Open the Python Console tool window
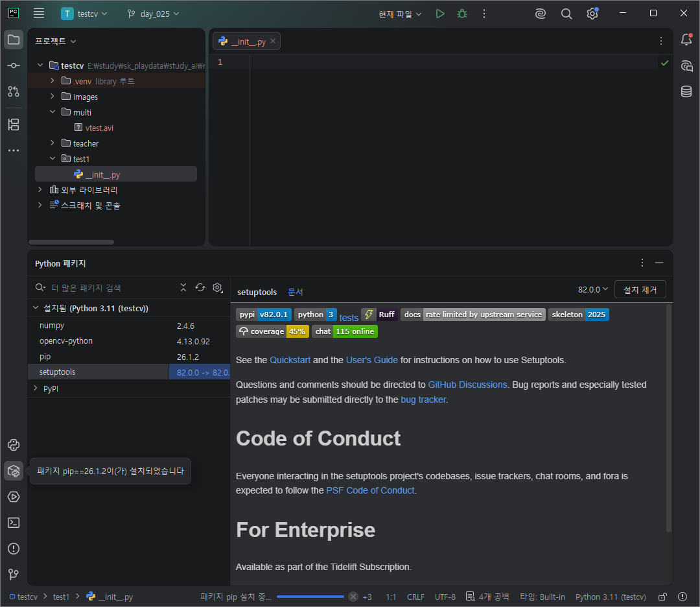Screen dimensions: 700x607 pos(14,445)
